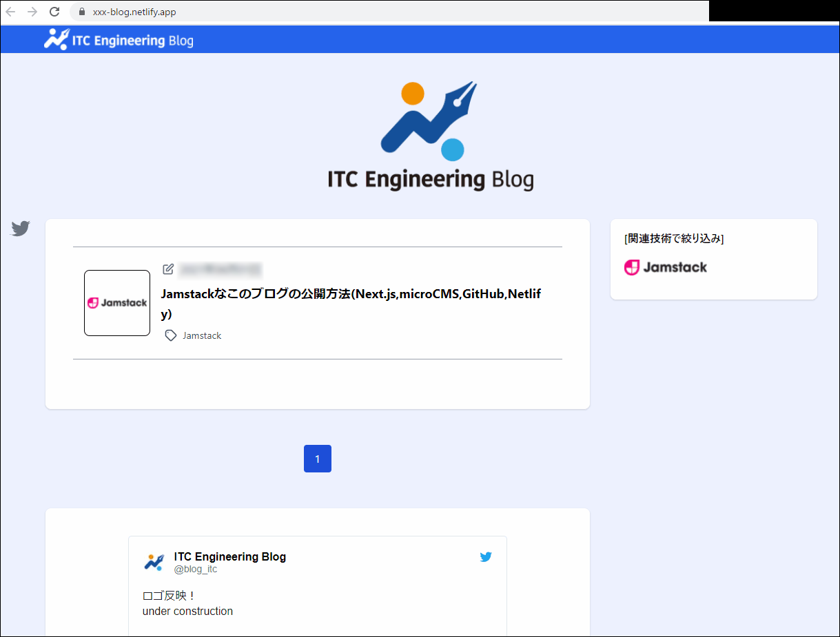Click the Jamstack tag text on article

[x=202, y=335]
